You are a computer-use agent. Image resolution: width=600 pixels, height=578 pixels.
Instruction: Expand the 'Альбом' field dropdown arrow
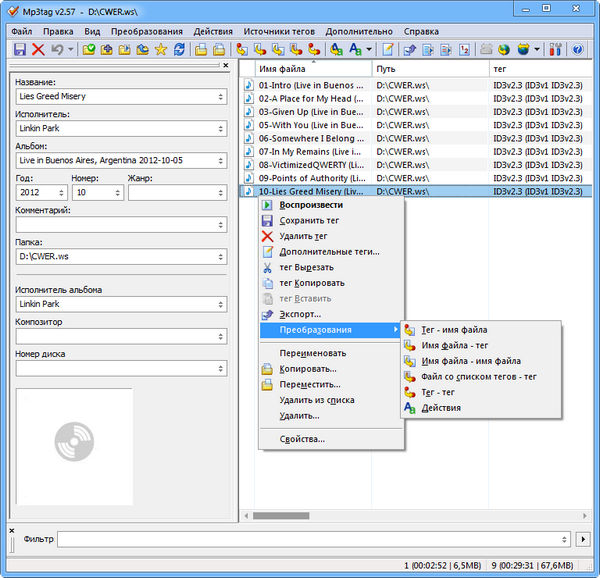(220, 161)
